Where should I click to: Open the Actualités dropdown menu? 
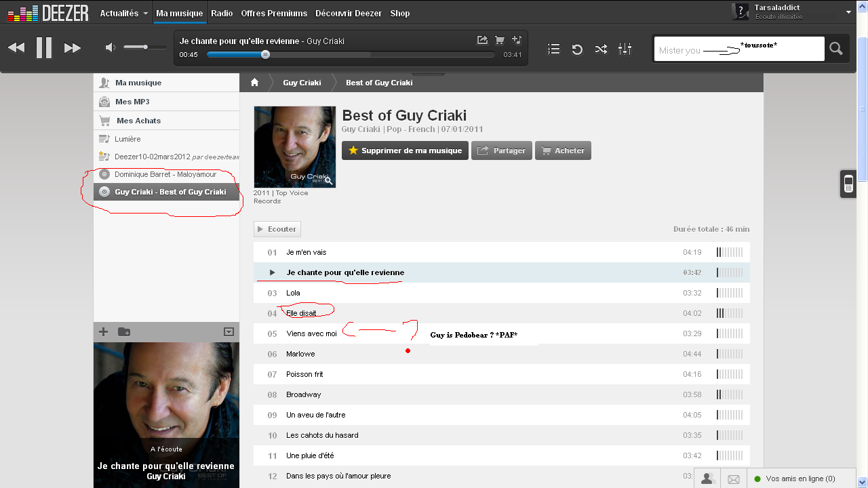123,13
